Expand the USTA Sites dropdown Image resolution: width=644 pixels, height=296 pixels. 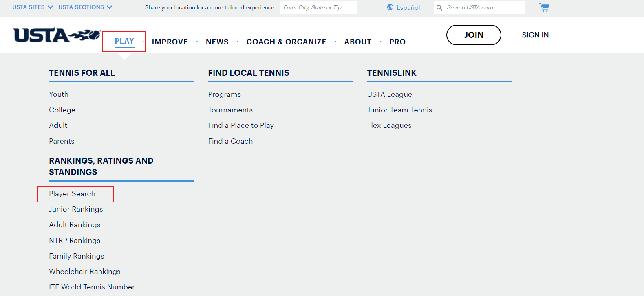tap(33, 7)
